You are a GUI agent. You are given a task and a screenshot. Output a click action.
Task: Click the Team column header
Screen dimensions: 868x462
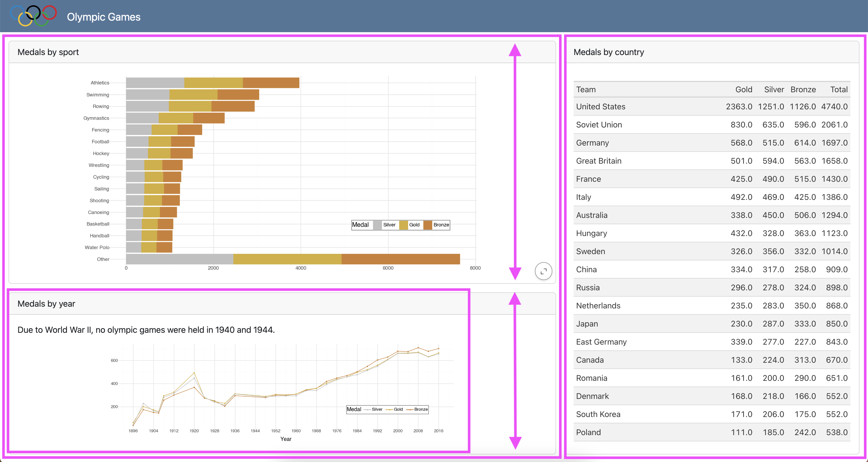(x=586, y=90)
